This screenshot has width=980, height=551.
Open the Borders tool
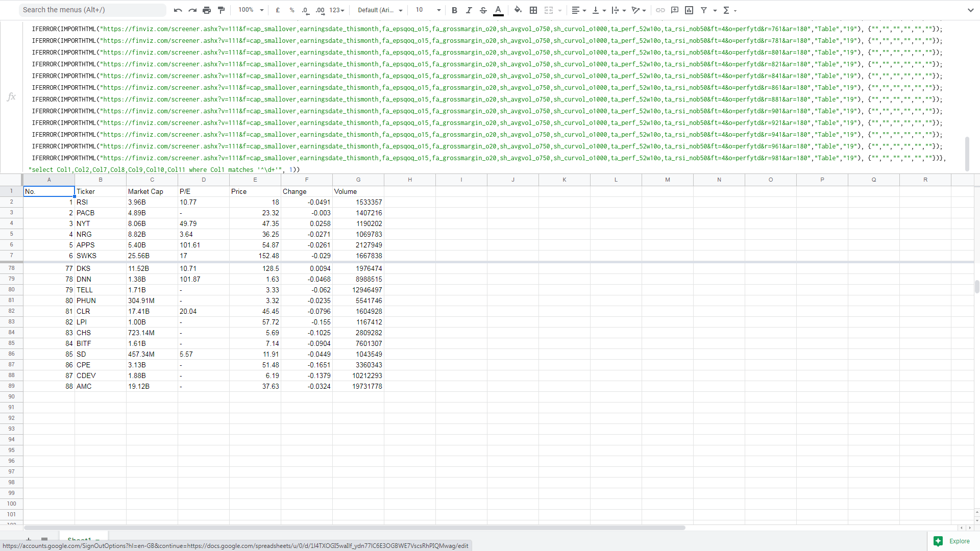tap(533, 10)
